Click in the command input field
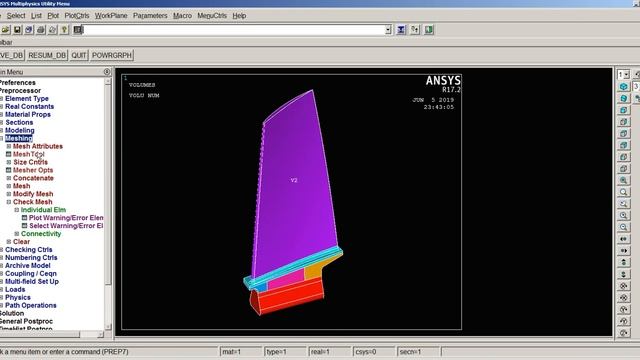 point(234,30)
